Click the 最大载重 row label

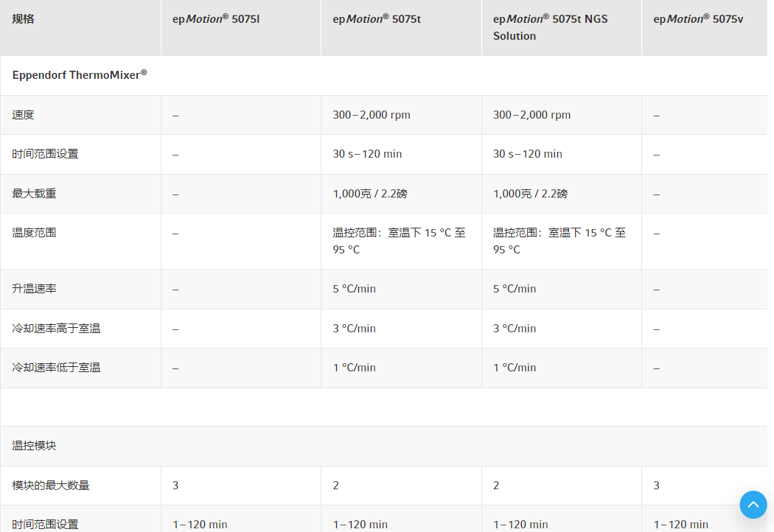[35, 194]
